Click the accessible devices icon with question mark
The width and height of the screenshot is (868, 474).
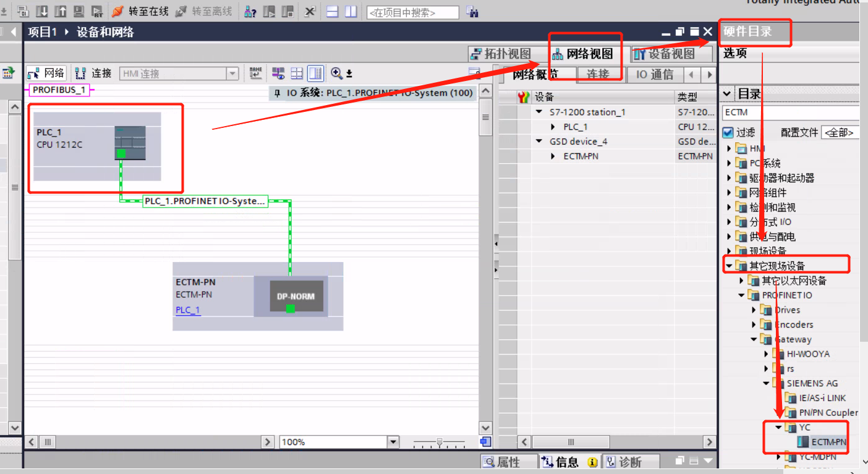[x=250, y=11]
